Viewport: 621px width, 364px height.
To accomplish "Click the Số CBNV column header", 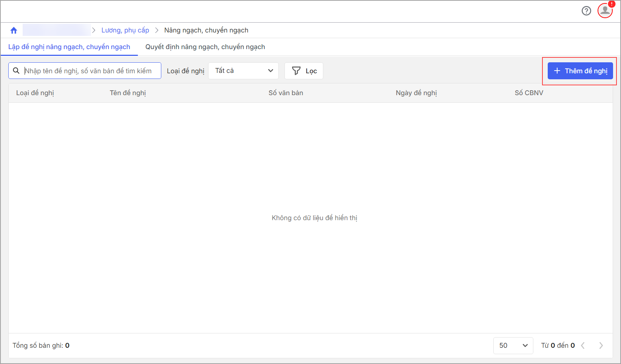I will click(x=529, y=93).
